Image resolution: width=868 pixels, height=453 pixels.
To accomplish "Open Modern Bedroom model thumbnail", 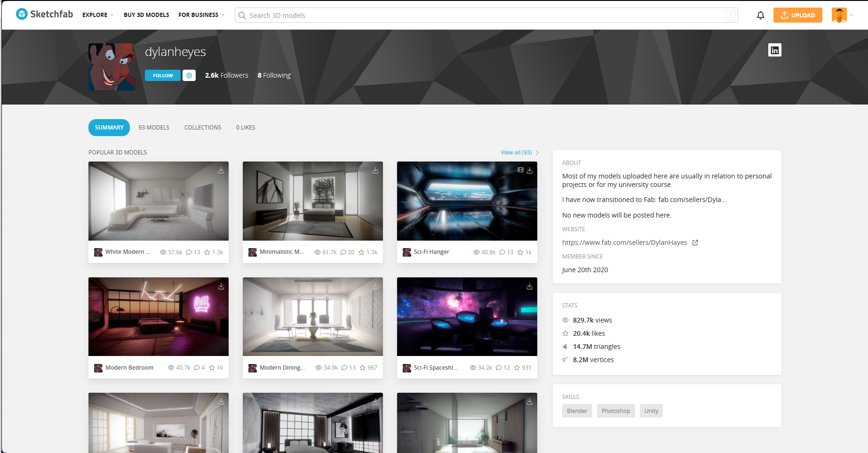I will point(159,316).
